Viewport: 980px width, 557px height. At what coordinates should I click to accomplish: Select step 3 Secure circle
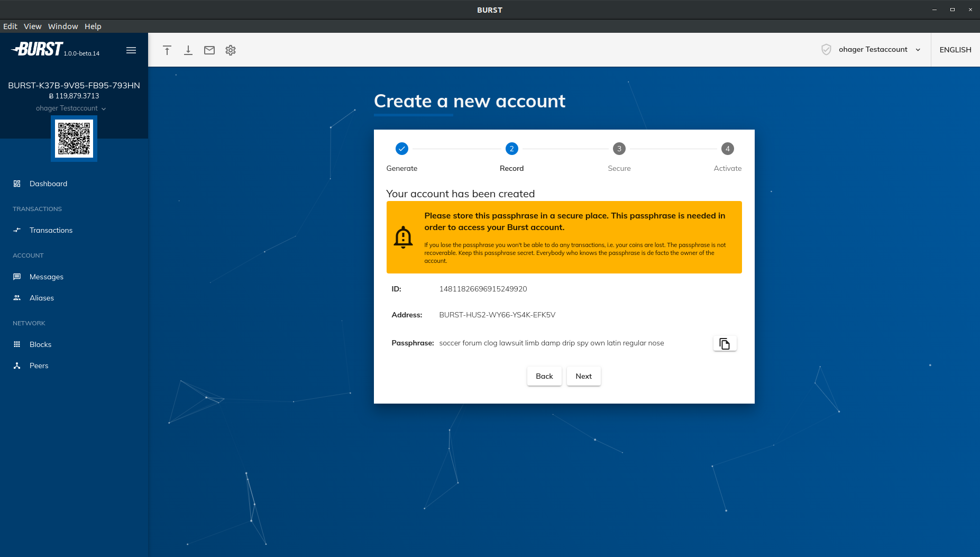coord(619,149)
